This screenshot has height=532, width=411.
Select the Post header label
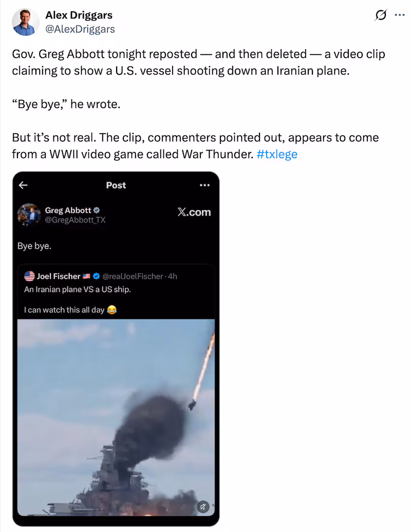pos(116,185)
